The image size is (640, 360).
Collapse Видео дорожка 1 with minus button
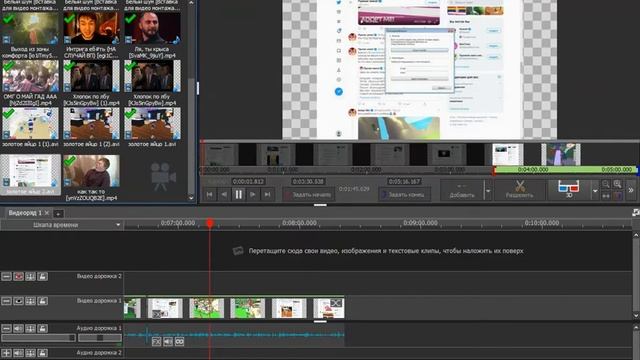pos(7,301)
